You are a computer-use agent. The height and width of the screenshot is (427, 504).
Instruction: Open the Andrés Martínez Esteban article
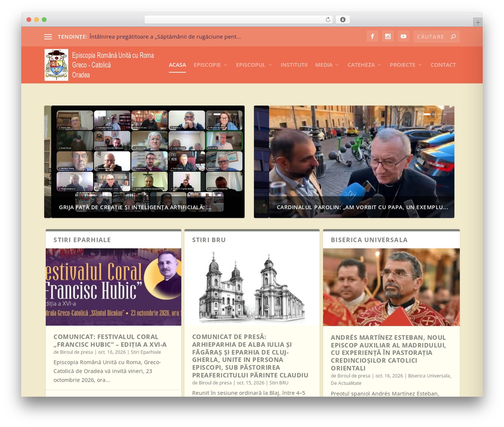pos(388,353)
